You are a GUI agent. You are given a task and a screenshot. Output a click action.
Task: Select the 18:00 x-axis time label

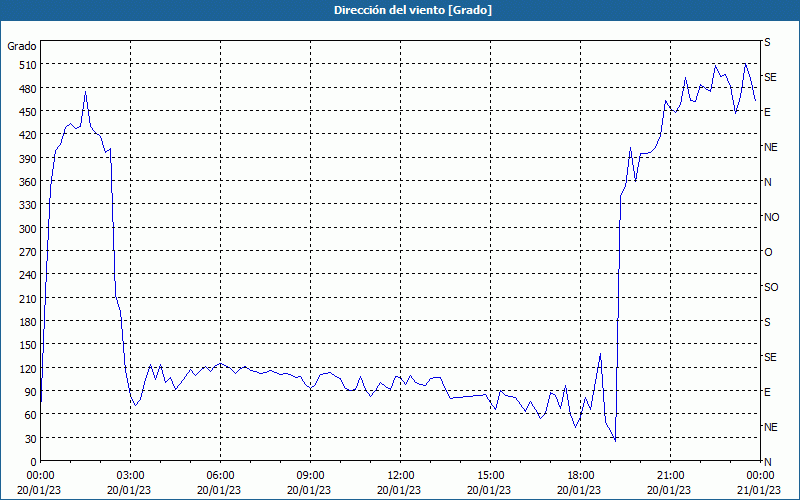[581, 476]
